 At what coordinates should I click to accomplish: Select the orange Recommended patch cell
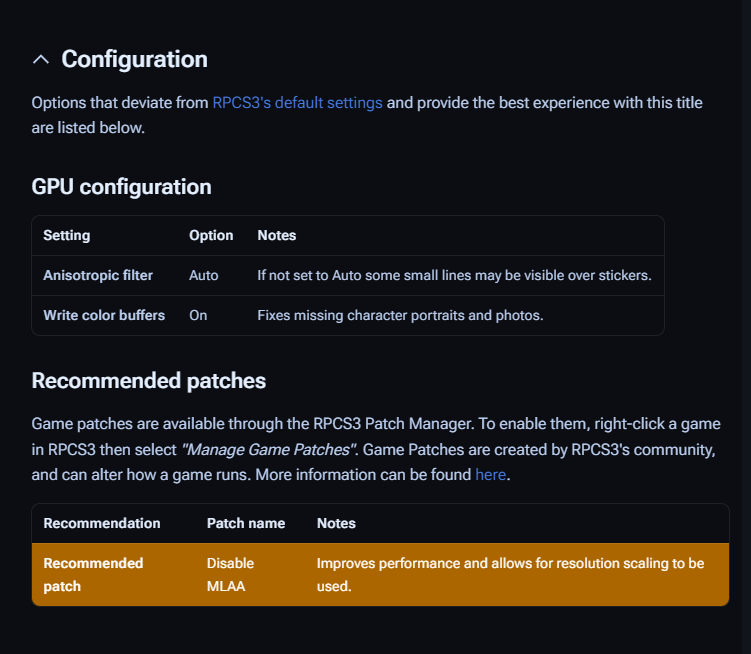[93, 574]
